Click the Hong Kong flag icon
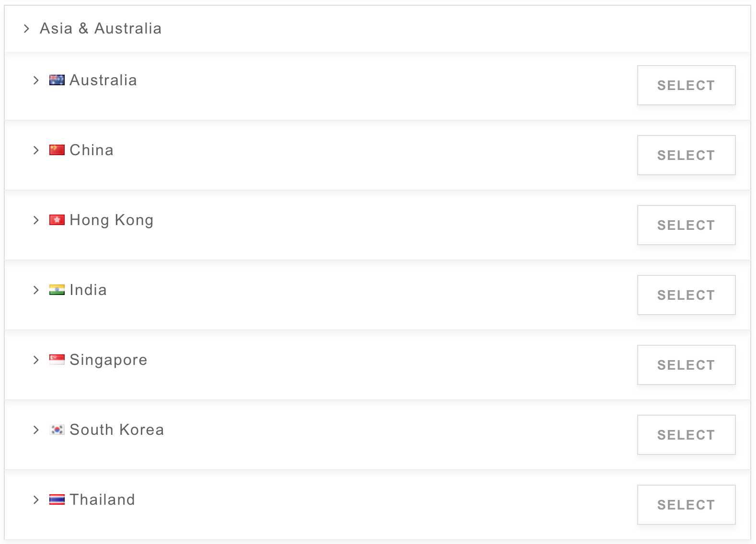 click(x=57, y=220)
